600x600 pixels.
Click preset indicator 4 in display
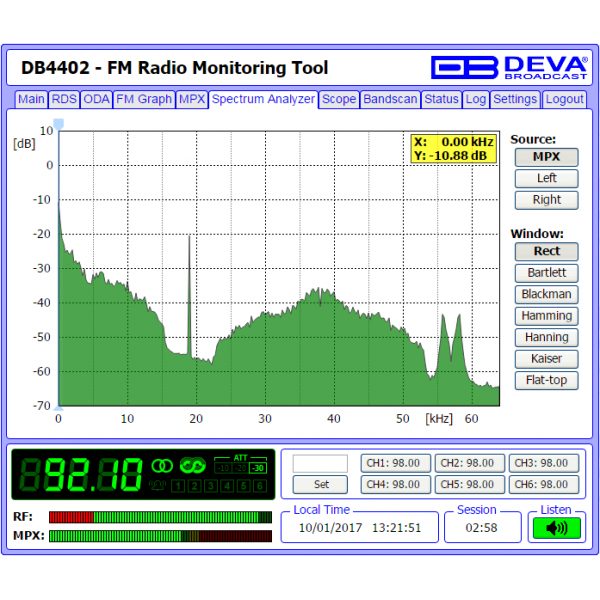tap(227, 486)
